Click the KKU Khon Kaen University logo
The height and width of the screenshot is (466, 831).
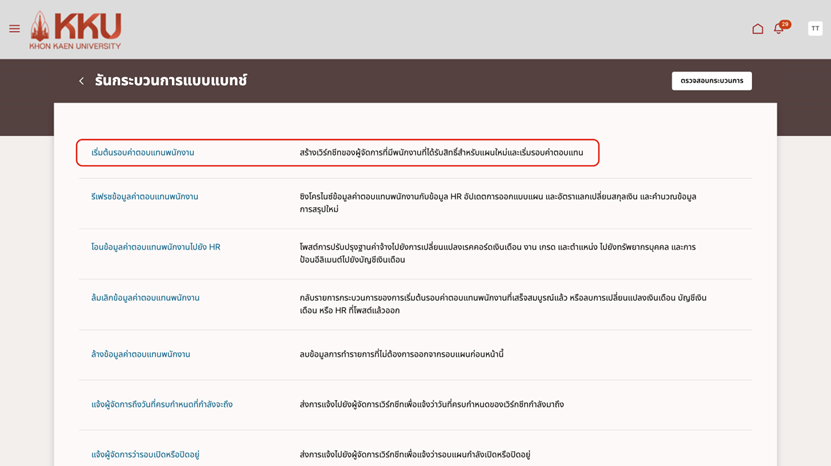click(75, 30)
